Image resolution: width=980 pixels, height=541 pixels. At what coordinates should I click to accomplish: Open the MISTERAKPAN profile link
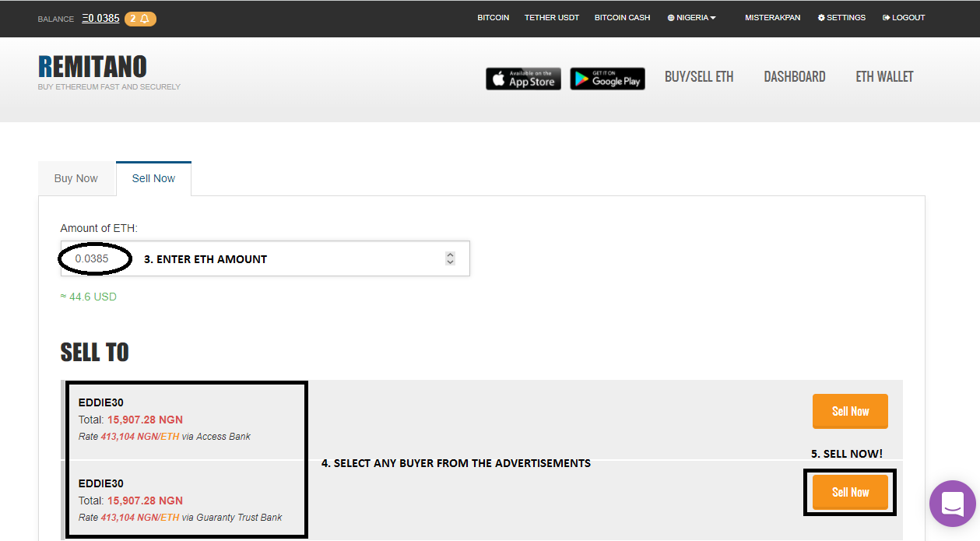coord(772,18)
